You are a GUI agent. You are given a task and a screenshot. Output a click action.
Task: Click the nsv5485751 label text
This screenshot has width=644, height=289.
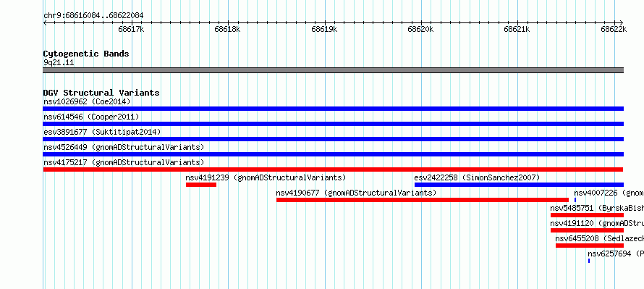coord(597,208)
